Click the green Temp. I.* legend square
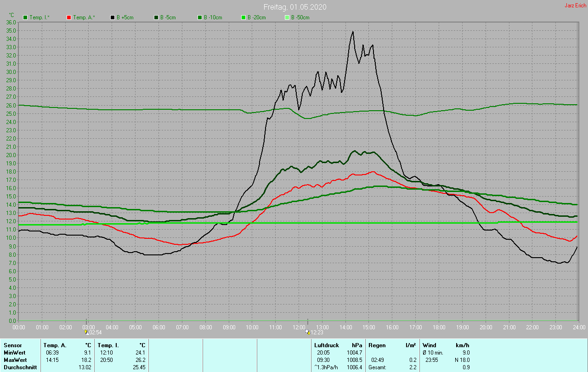 (x=25, y=17)
